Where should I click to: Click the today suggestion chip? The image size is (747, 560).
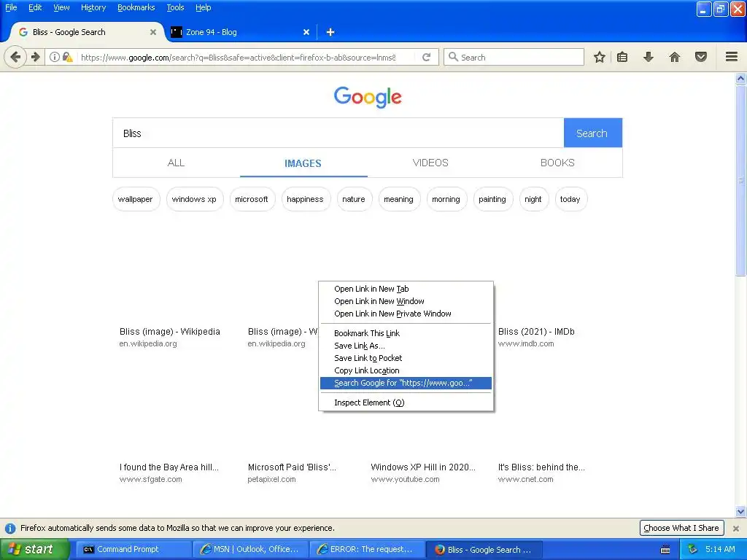570,199
